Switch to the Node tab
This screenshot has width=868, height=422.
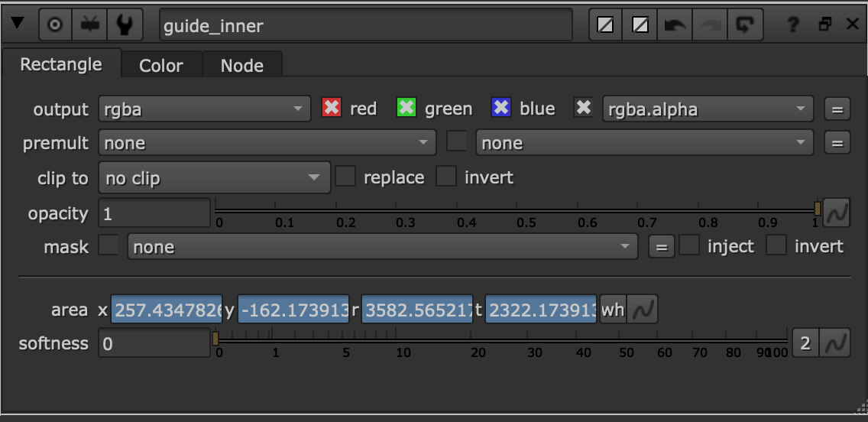point(242,66)
